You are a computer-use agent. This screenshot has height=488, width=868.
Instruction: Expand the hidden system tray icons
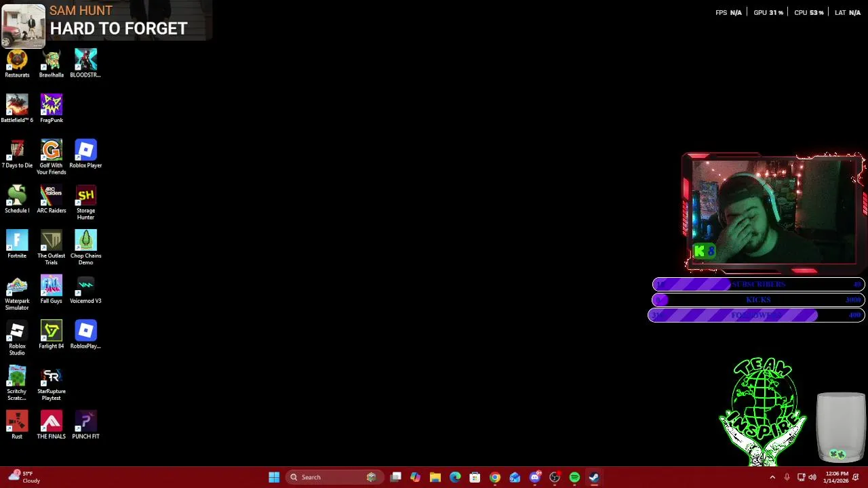[772, 477]
